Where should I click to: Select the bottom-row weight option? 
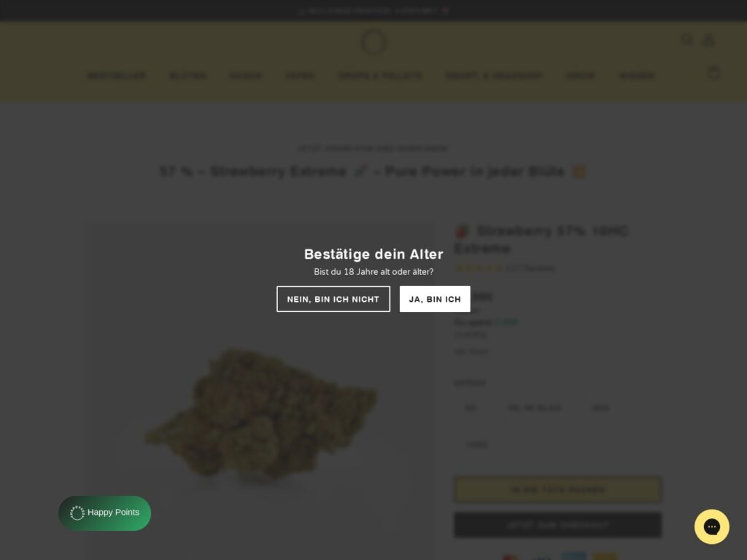pyautogui.click(x=477, y=444)
